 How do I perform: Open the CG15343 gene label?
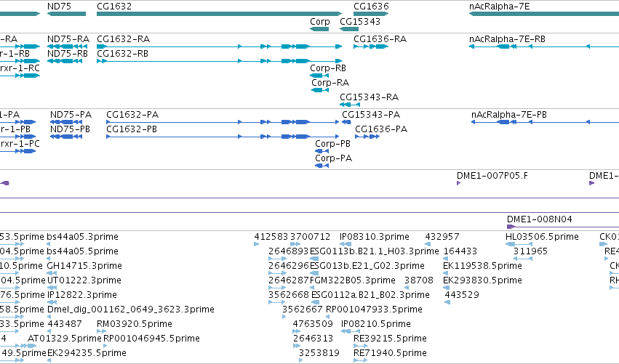click(360, 22)
